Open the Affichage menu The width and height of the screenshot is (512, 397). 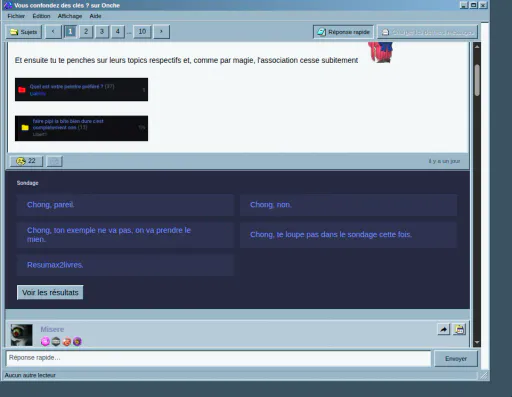(70, 16)
